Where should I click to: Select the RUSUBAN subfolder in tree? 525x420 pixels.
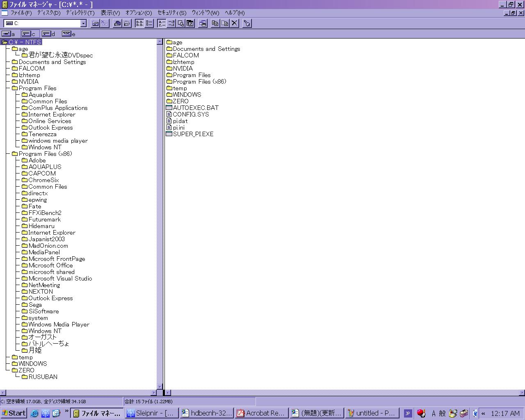(39, 377)
